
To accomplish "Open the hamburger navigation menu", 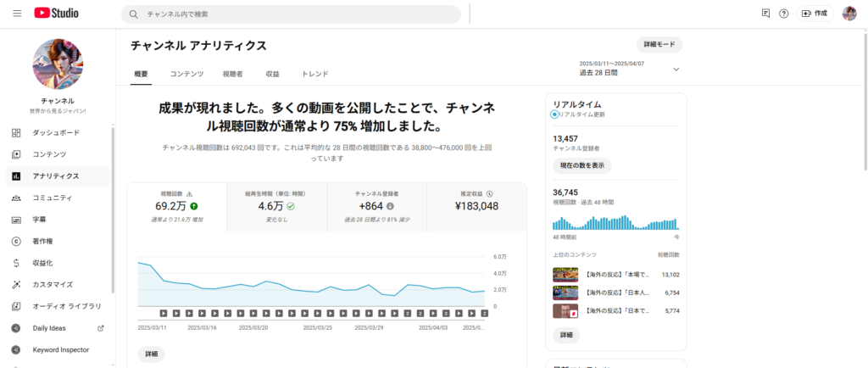I will click(17, 14).
